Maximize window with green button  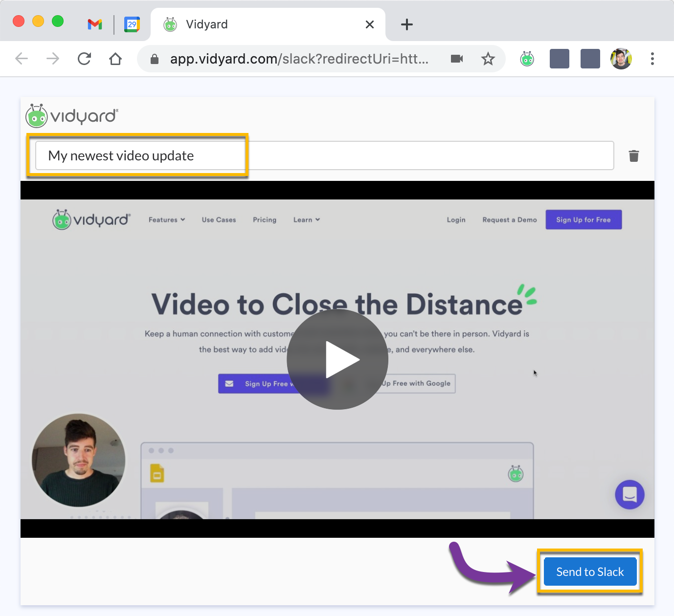pos(58,21)
